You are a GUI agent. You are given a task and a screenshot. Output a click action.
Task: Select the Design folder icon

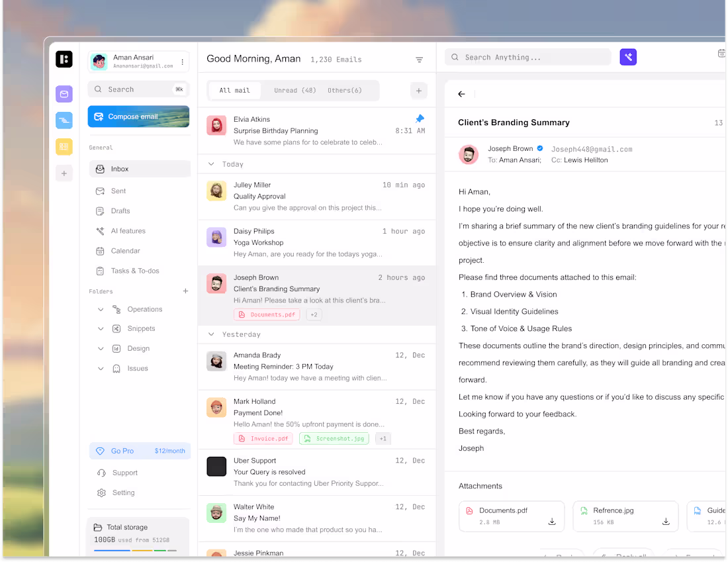coord(116,348)
